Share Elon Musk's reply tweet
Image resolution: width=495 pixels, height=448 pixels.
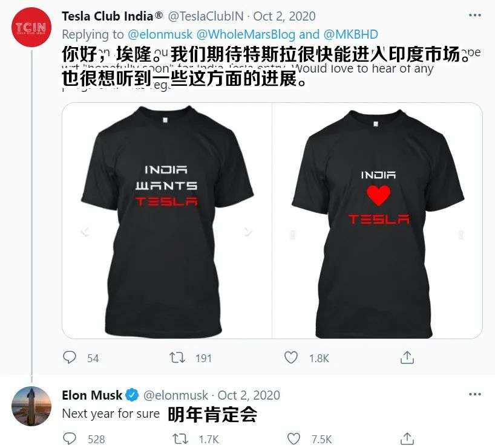click(x=407, y=439)
